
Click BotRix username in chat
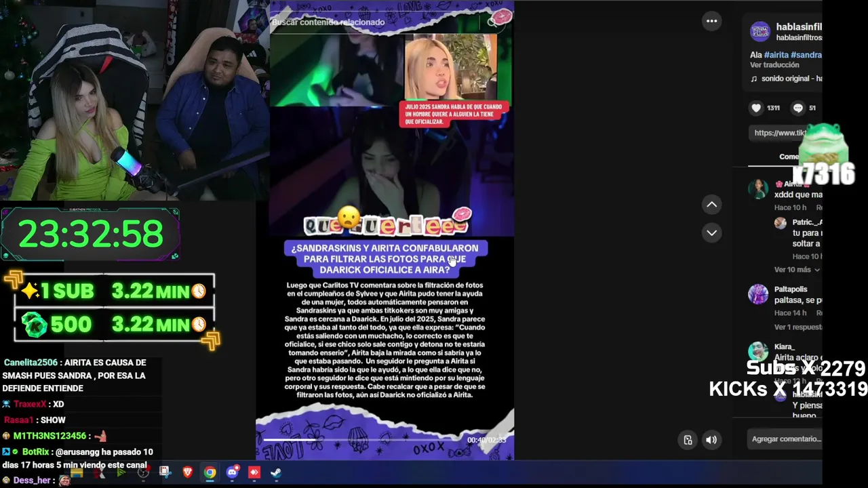pos(35,452)
